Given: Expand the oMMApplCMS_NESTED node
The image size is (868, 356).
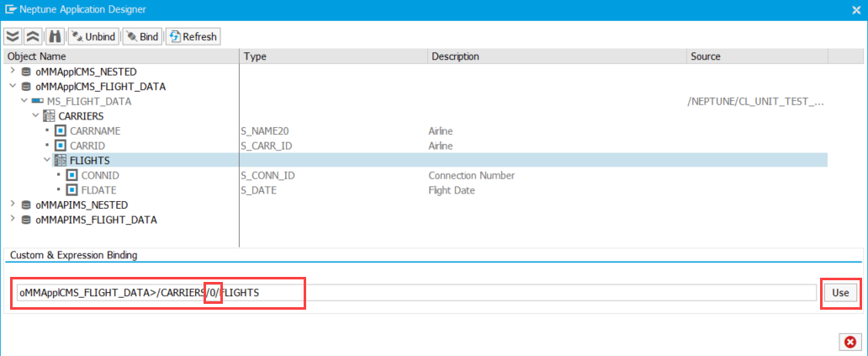Looking at the screenshot, I should point(12,71).
